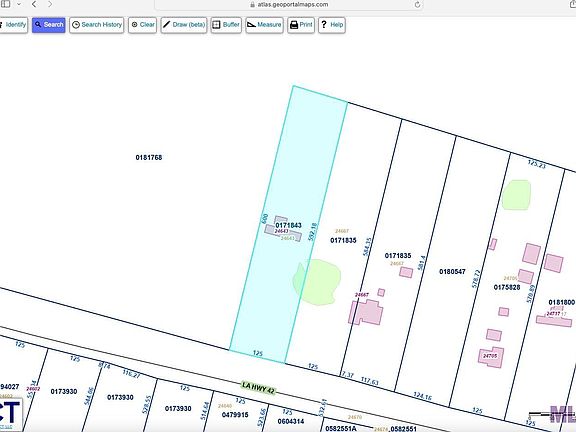Image resolution: width=576 pixels, height=432 pixels.
Task: Click the ruler icon on Measure
Action: pos(251,25)
